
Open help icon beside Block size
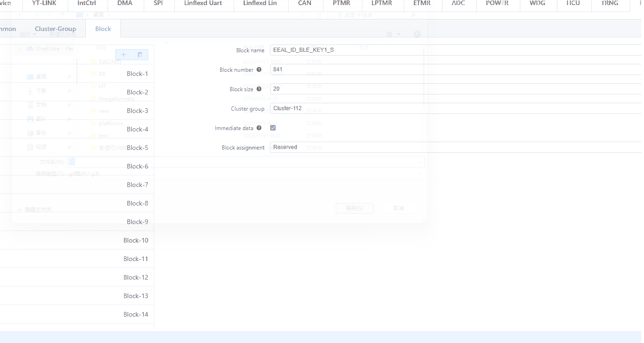coord(259,89)
